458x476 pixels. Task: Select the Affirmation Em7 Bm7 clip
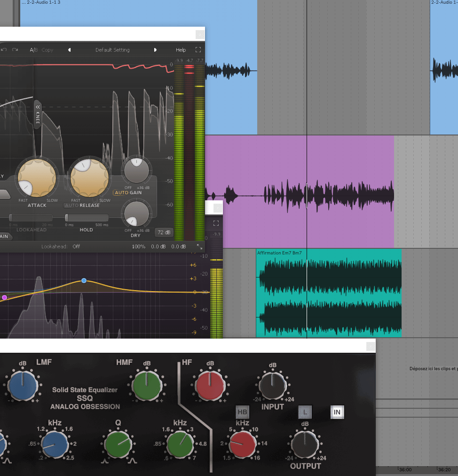329,293
